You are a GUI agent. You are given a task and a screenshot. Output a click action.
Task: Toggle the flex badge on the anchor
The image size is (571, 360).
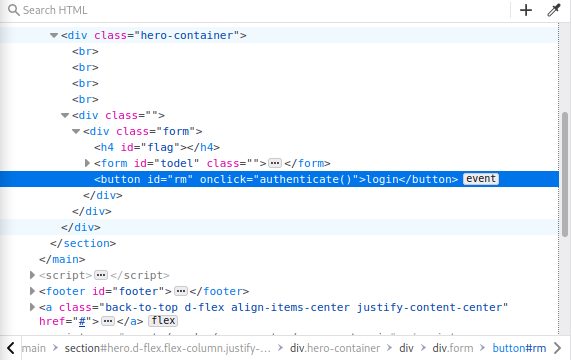pos(163,321)
